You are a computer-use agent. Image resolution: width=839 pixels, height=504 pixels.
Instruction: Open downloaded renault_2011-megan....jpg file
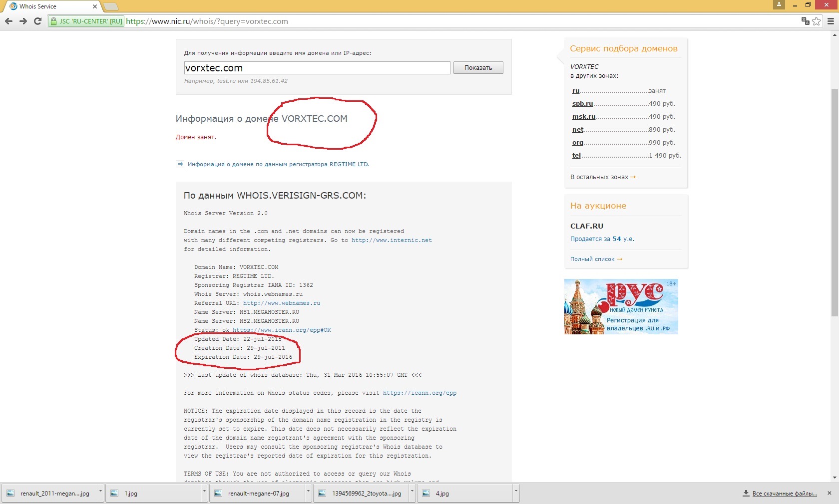click(x=50, y=494)
